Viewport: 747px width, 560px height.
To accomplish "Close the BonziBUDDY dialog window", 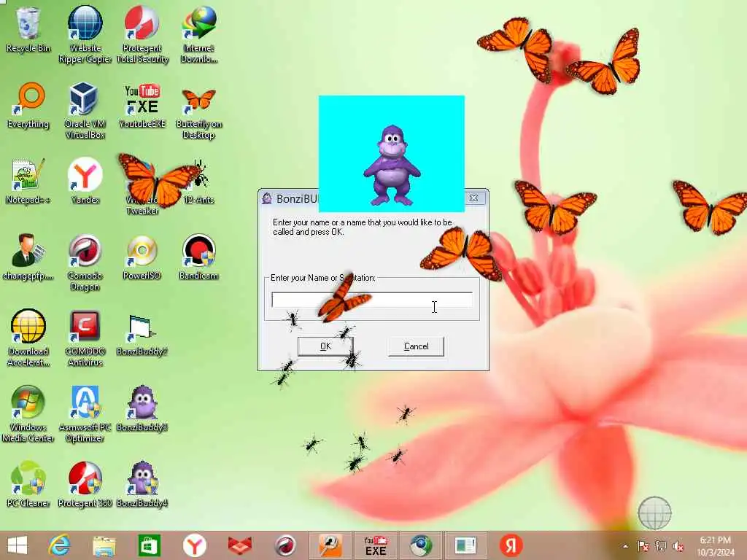I will pos(473,198).
